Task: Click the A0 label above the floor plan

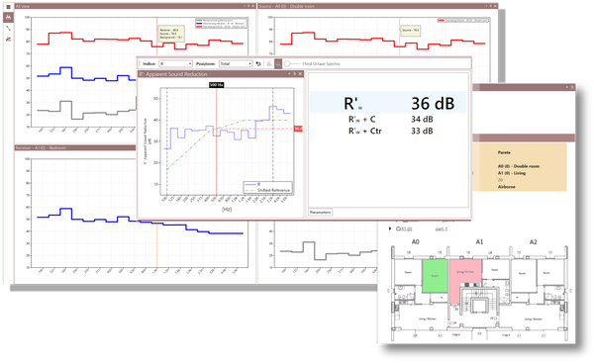Action: click(415, 241)
